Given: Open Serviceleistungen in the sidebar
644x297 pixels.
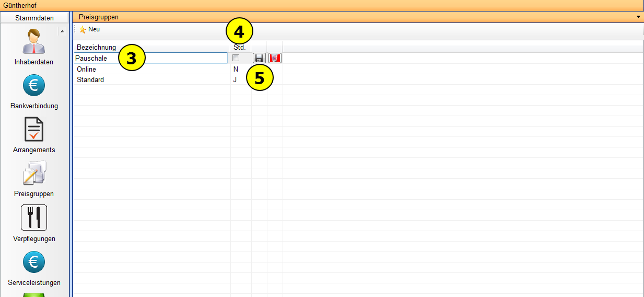Looking at the screenshot, I should click(x=33, y=262).
